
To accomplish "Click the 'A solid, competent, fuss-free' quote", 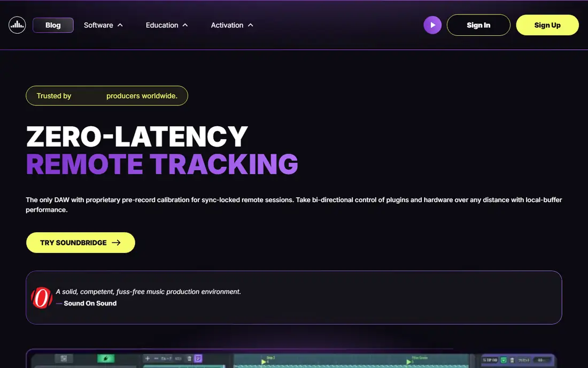I will [x=149, y=292].
